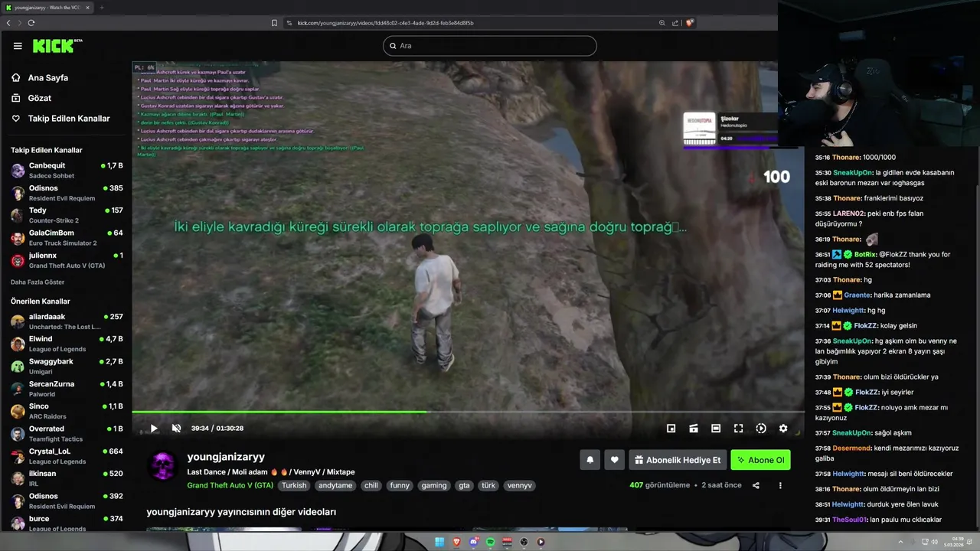Select the gta tag
Screen dimensions: 980x551
point(464,485)
